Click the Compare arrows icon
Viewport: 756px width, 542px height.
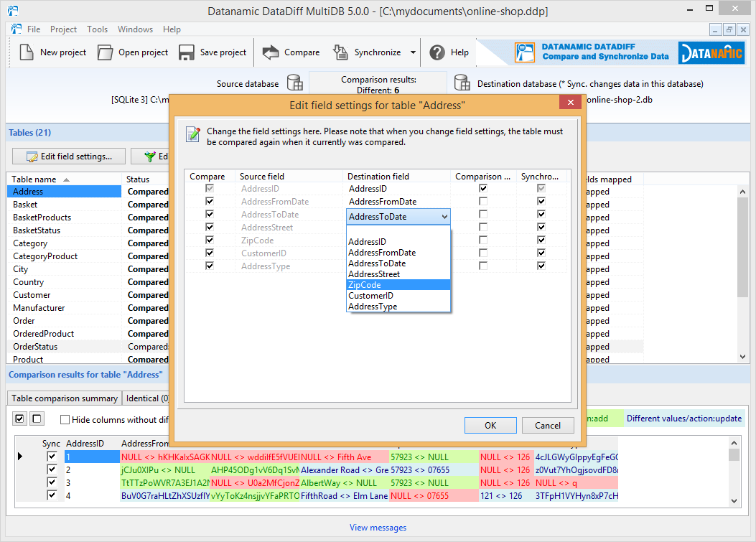[271, 52]
